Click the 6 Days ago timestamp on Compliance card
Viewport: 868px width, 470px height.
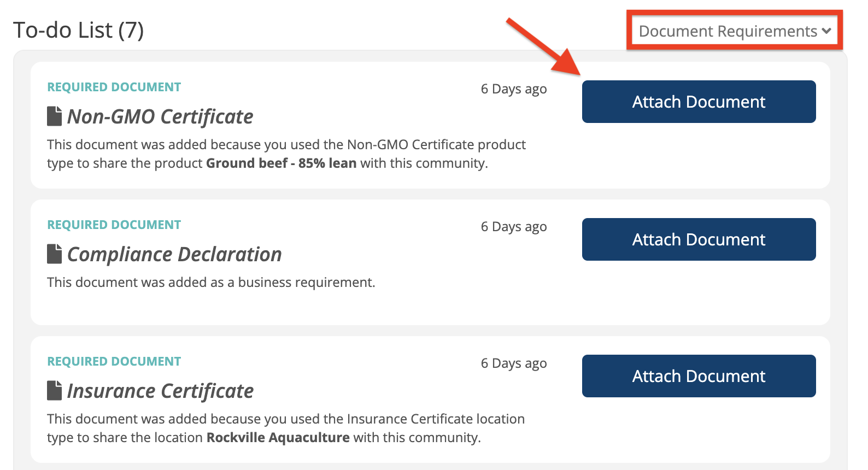[514, 227]
